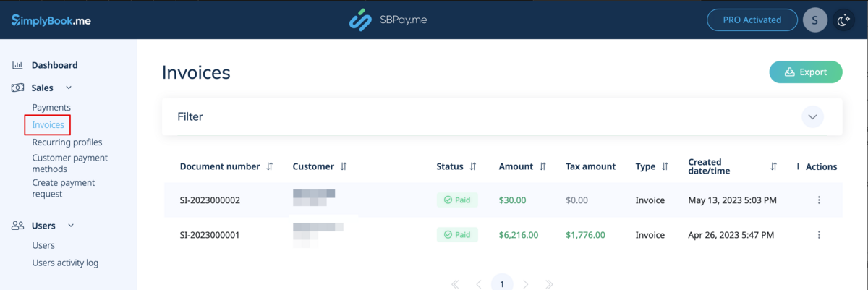Sort by Amount column arrows
This screenshot has width=868, height=290.
542,166
